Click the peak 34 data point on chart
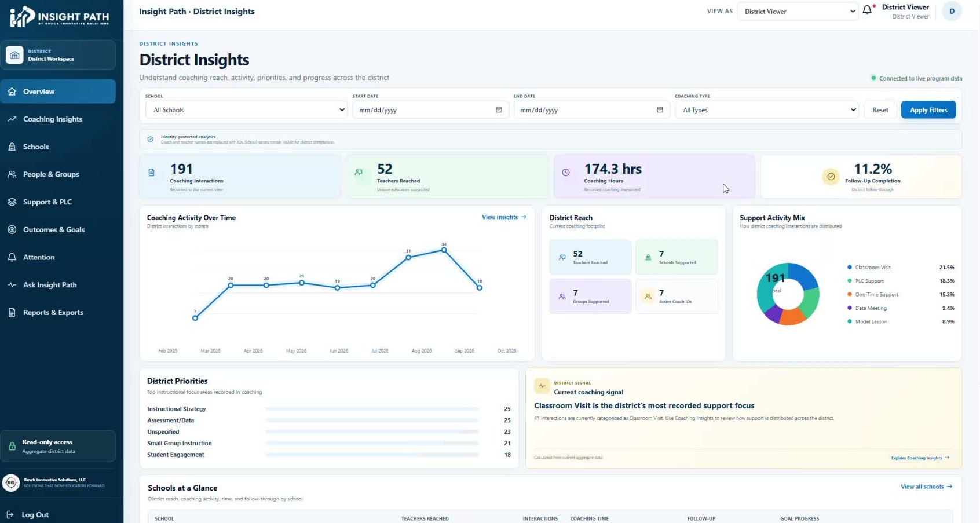Image resolution: width=980 pixels, height=523 pixels. click(444, 250)
